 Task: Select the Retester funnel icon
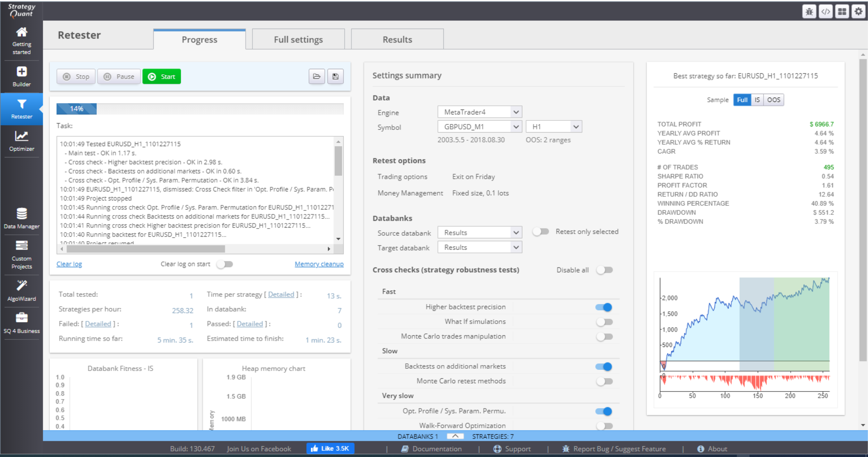22,104
